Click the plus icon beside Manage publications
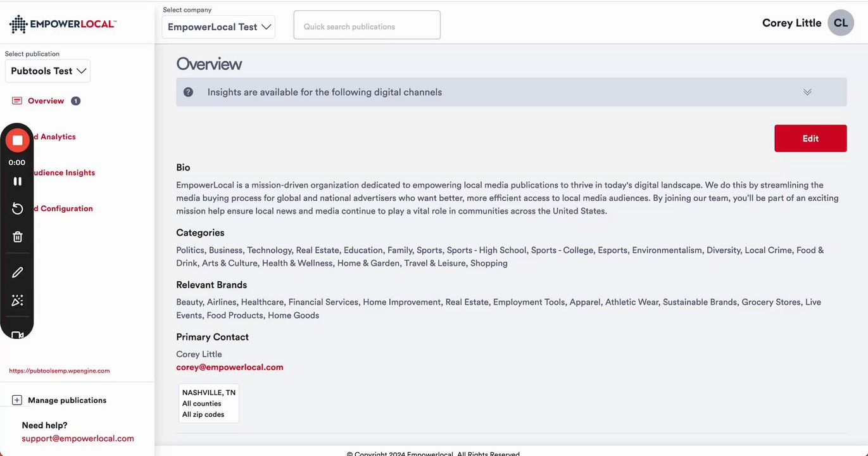Viewport: 868px width, 456px height. pos(17,400)
